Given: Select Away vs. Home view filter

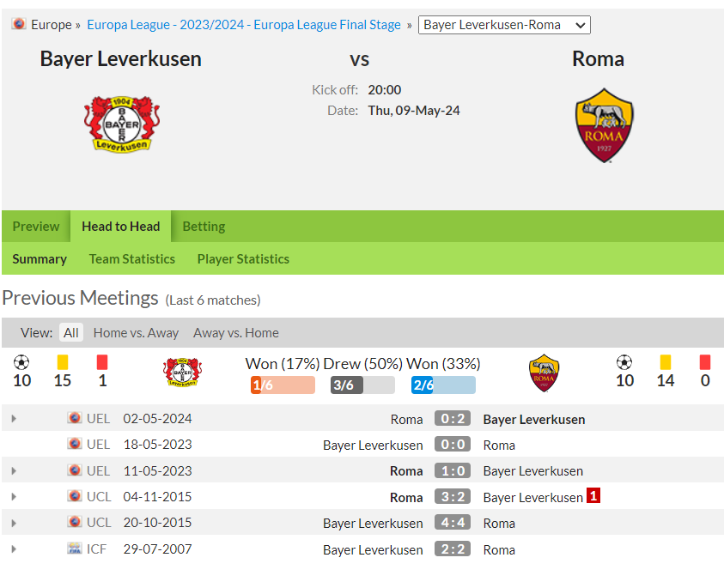Looking at the screenshot, I should [x=235, y=333].
